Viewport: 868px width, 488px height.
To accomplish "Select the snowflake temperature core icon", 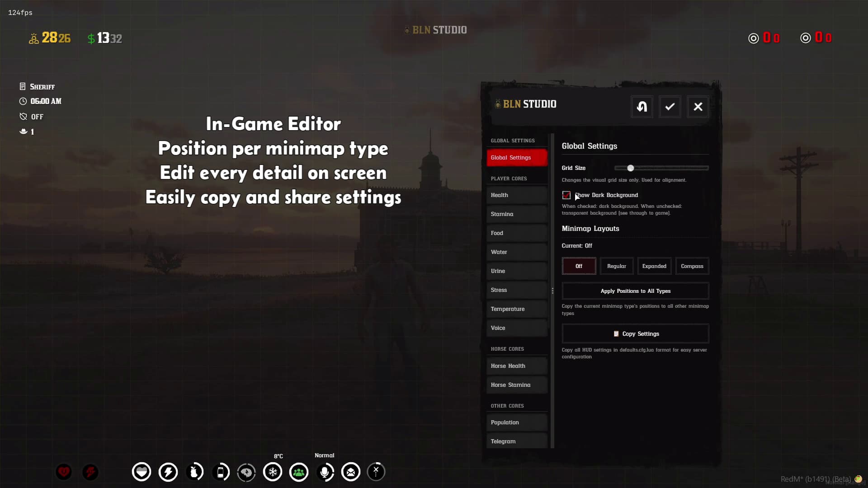I will click(x=273, y=472).
